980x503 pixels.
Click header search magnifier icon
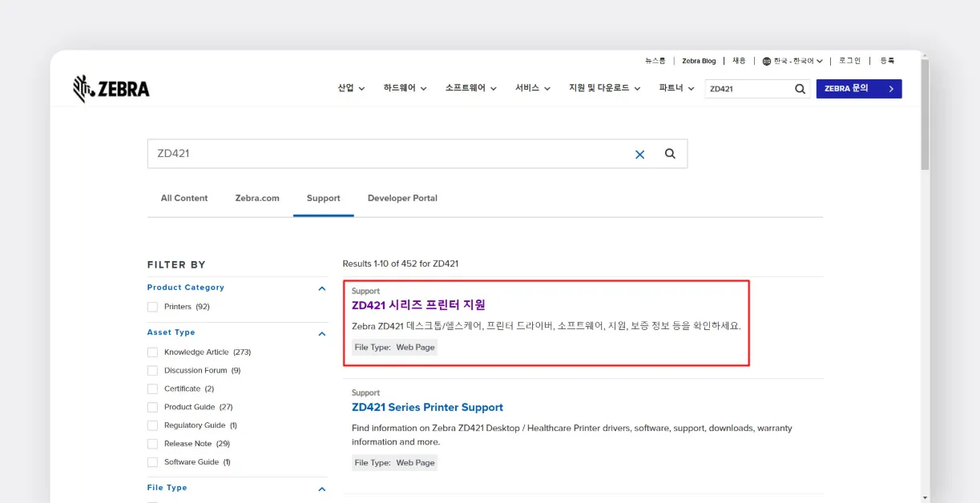[800, 89]
